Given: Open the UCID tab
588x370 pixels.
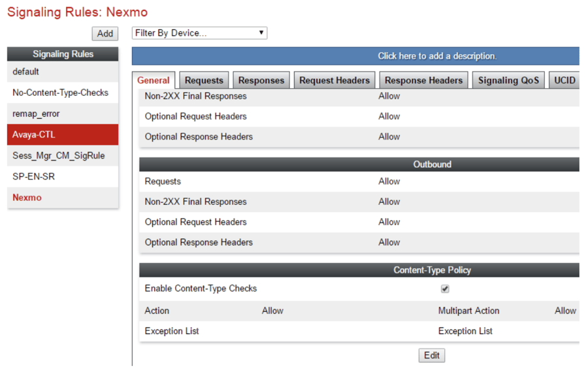Looking at the screenshot, I should [564, 80].
